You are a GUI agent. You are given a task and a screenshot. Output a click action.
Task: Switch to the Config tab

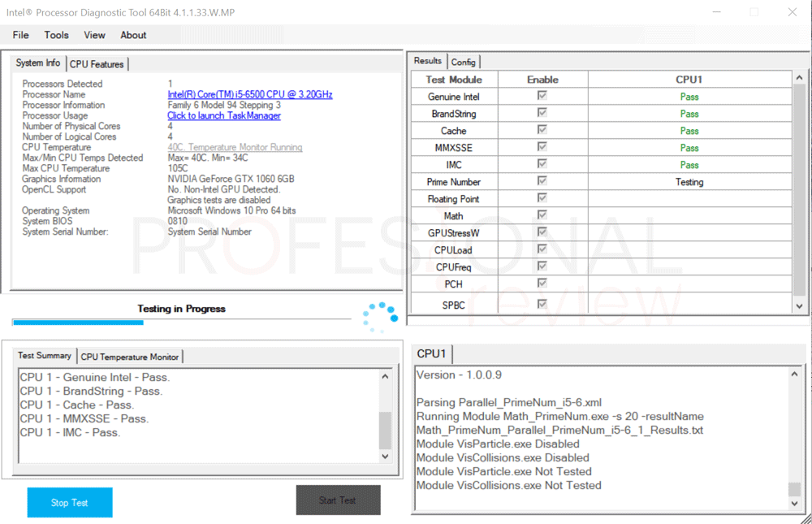[464, 62]
